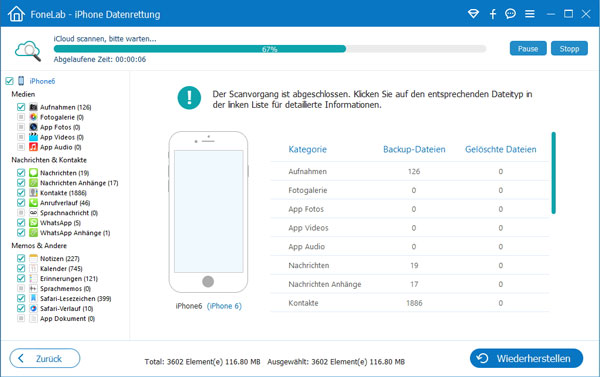Select the Safari-Verlauf icon
The height and width of the screenshot is (377, 600).
[34, 308]
